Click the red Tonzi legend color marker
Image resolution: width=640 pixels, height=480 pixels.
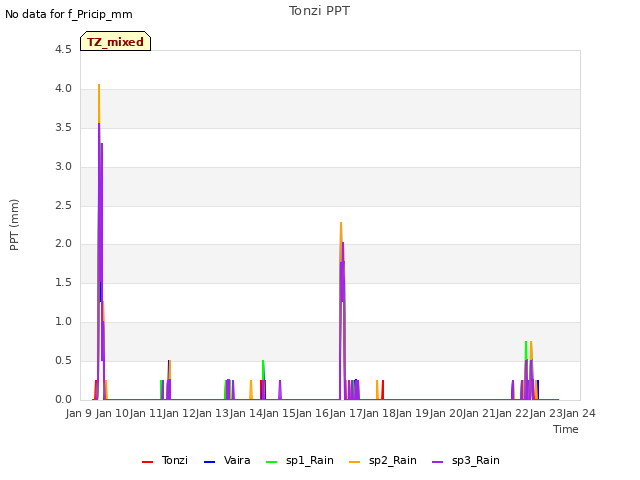(147, 462)
